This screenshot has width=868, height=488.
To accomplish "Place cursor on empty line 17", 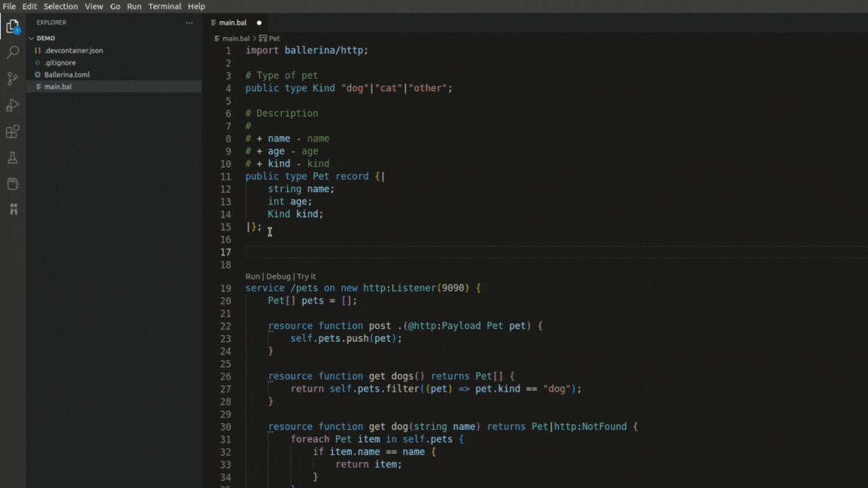I will point(556,252).
